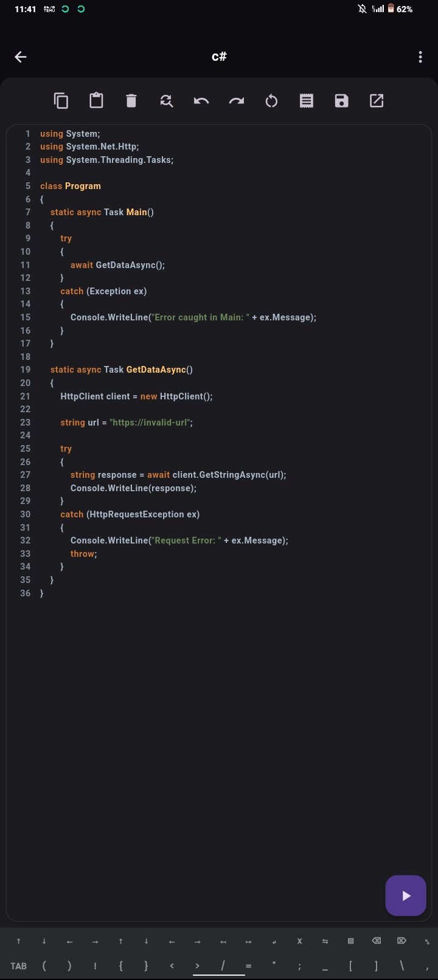Screen dimensions: 438x980
Task: Save the file with floppy icon
Action: pos(341,101)
